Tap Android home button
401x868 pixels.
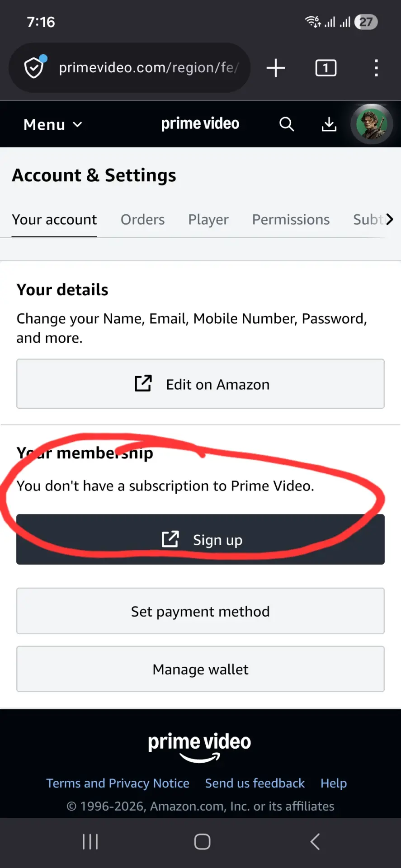click(x=202, y=842)
